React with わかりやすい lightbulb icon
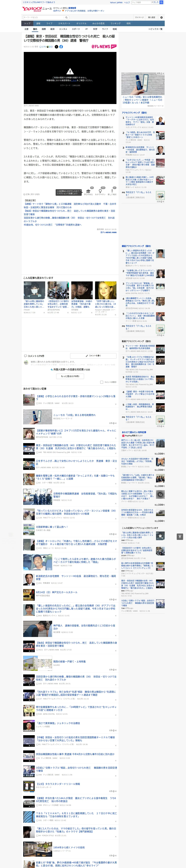 (x=100, y=191)
